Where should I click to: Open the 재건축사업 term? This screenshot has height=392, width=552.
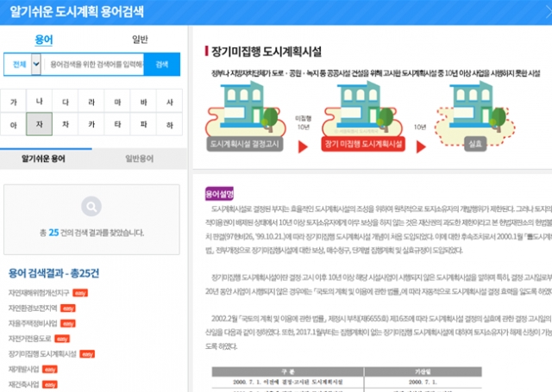[x=23, y=384]
